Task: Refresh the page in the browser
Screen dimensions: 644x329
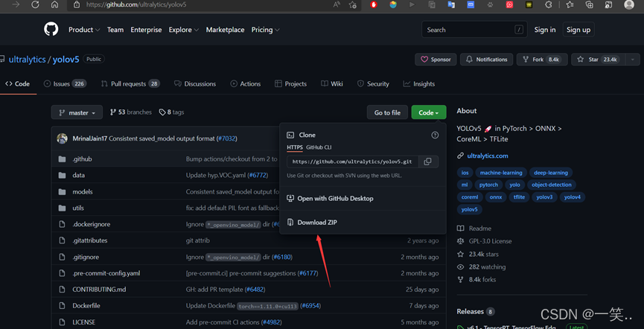Action: [35, 4]
